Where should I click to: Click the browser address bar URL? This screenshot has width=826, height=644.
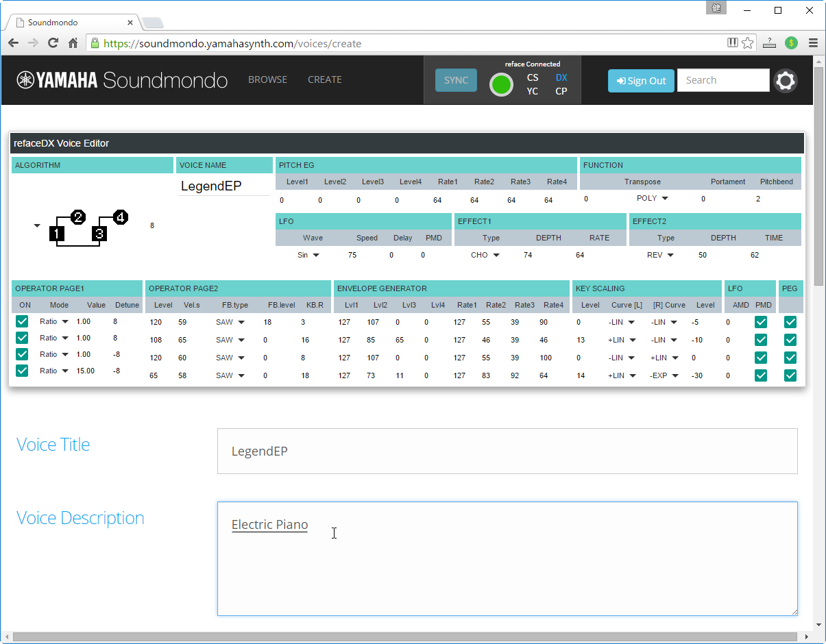coord(233,43)
